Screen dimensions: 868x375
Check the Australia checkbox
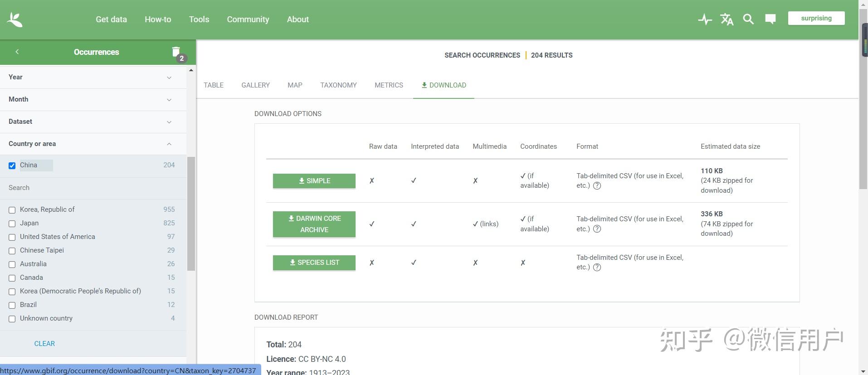[x=12, y=264]
